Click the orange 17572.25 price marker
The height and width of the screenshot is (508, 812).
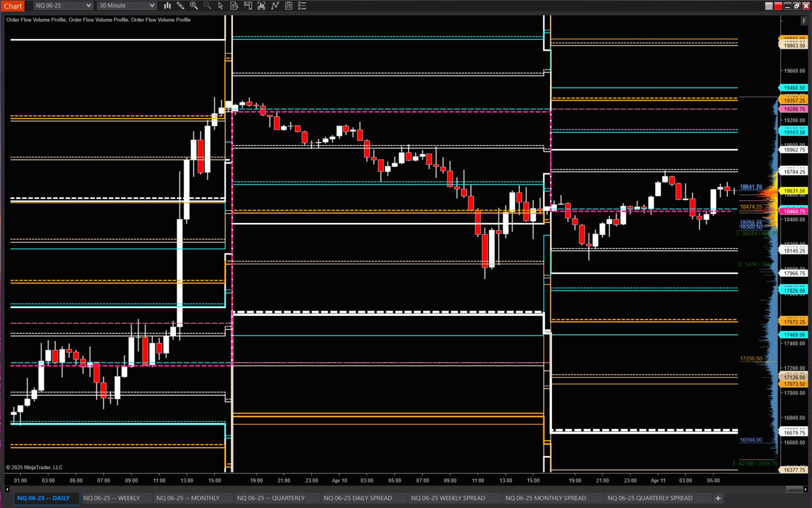coord(794,322)
